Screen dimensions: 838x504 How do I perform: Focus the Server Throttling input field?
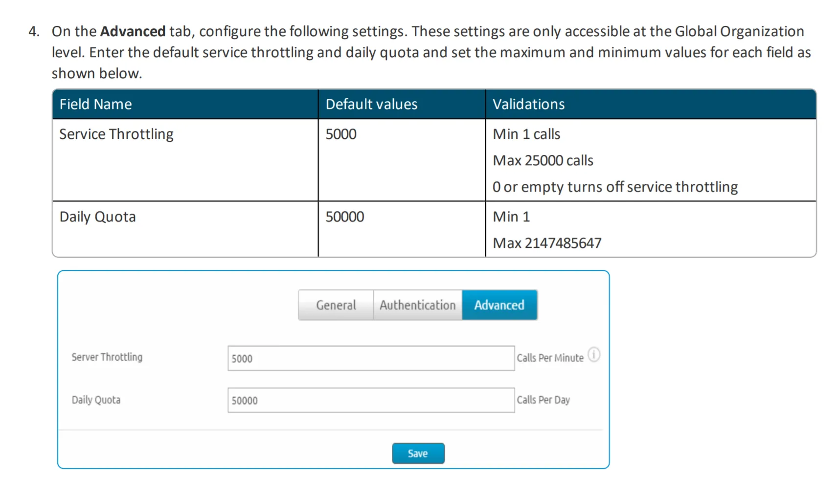[371, 358]
